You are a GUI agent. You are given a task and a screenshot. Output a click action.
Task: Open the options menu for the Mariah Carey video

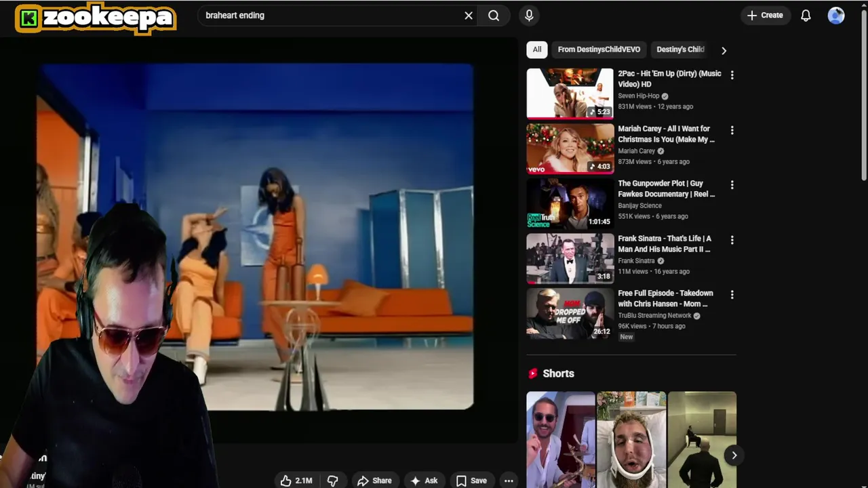pyautogui.click(x=732, y=129)
